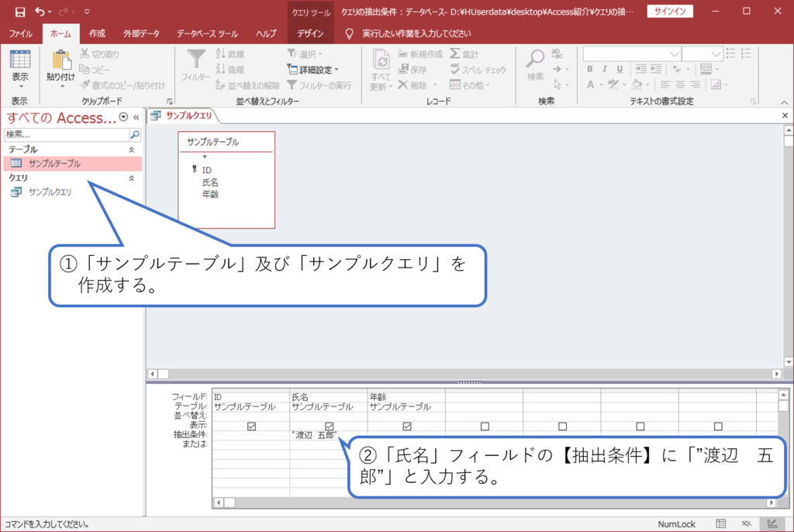Click the navigation pane 検索 input field
The image size is (794, 532).
(67, 134)
